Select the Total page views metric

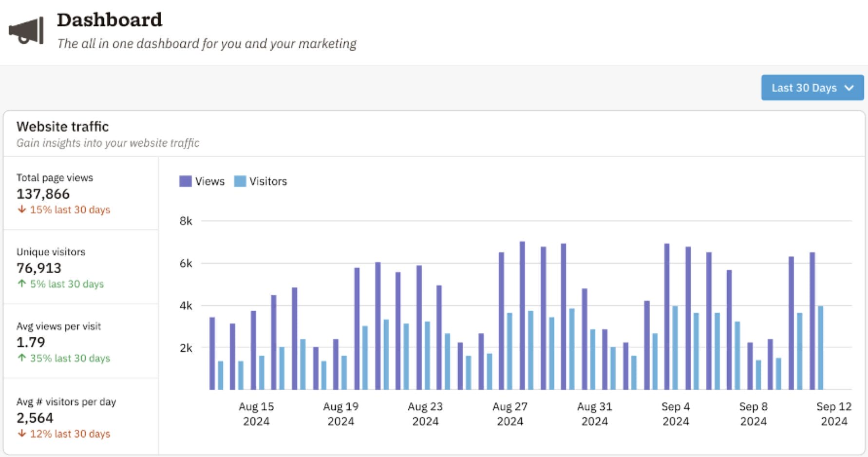pos(55,178)
